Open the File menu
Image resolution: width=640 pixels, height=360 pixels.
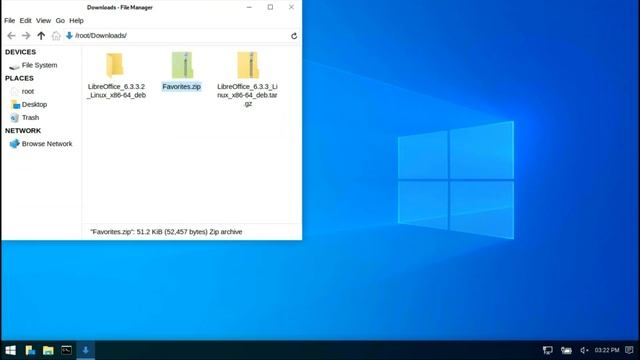(9, 20)
